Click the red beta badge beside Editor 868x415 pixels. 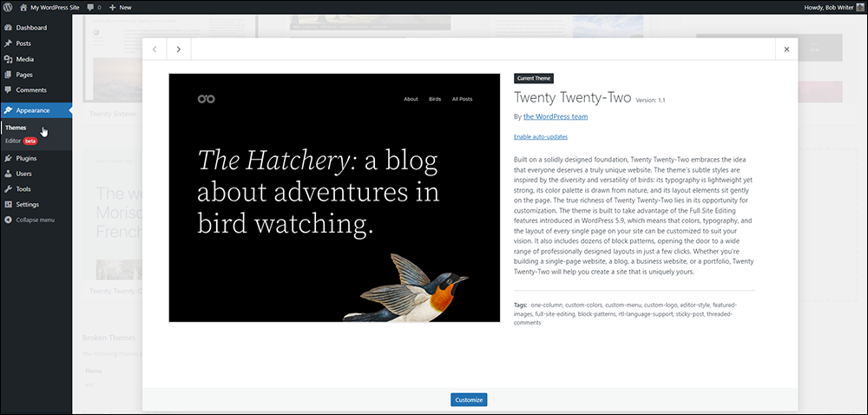pyautogui.click(x=30, y=142)
